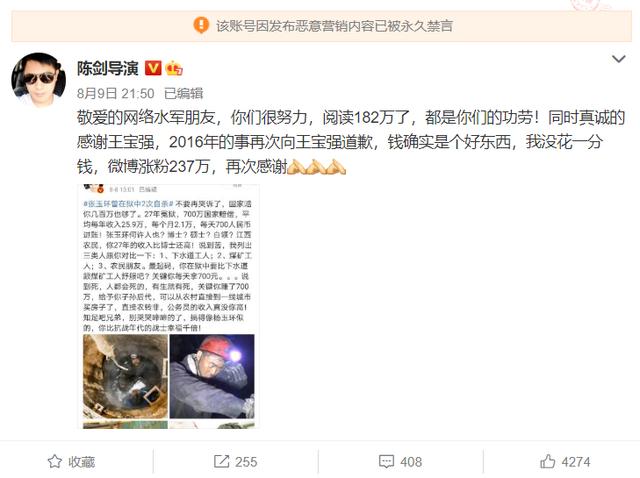Click the comment bubble icon
The image size is (640, 478).
pos(386,462)
